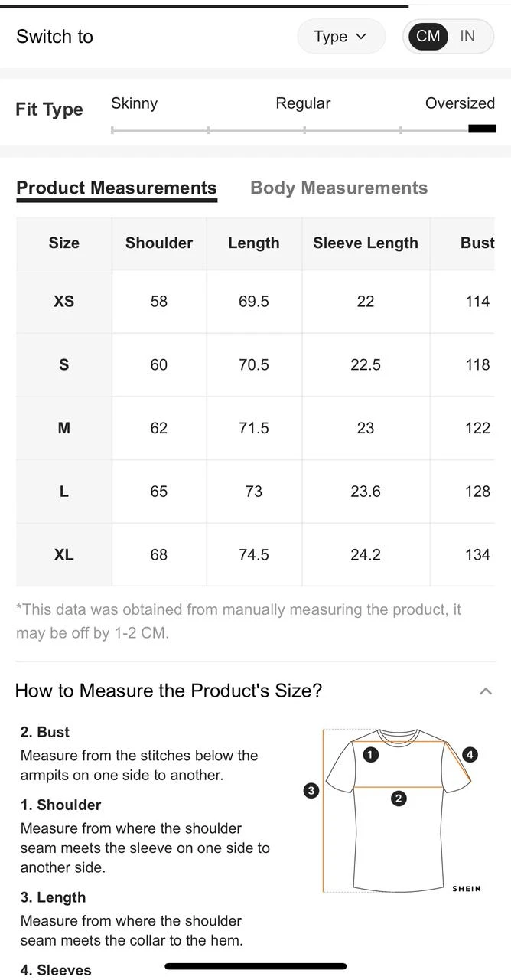Click the Oversized fit type indicator
The height and width of the screenshot is (980, 511).
click(x=482, y=129)
